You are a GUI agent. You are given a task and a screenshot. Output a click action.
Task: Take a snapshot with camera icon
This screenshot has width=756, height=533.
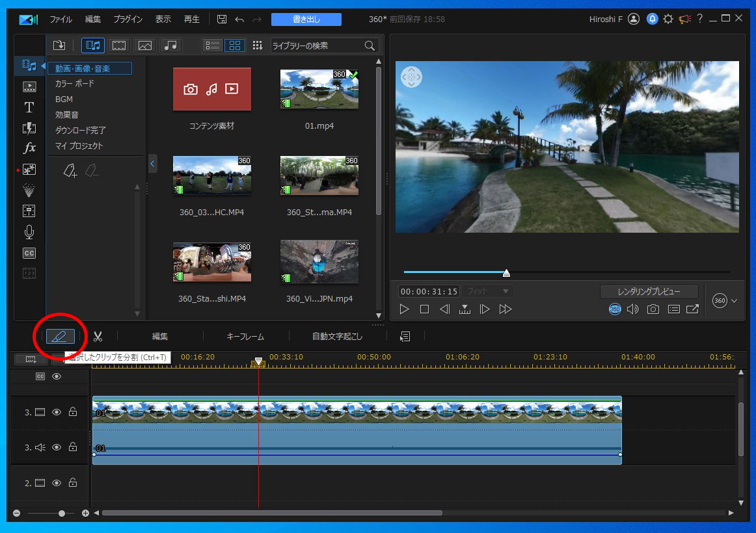[x=653, y=309]
